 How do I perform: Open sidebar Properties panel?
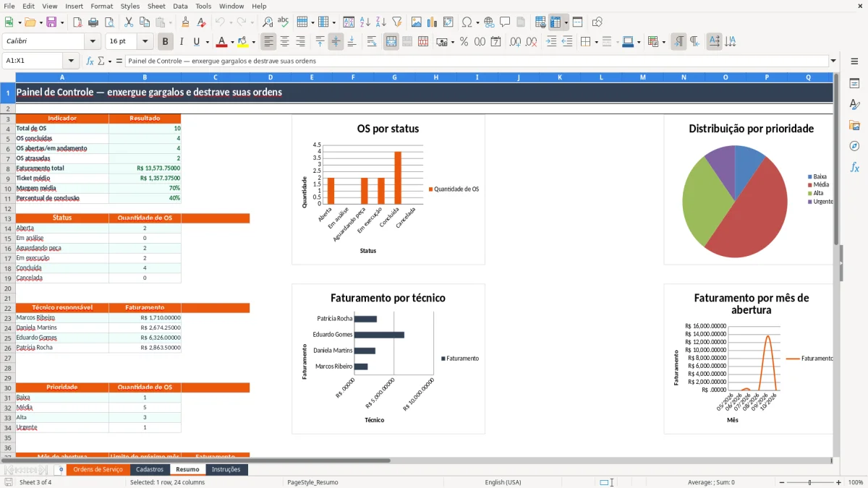click(x=854, y=84)
